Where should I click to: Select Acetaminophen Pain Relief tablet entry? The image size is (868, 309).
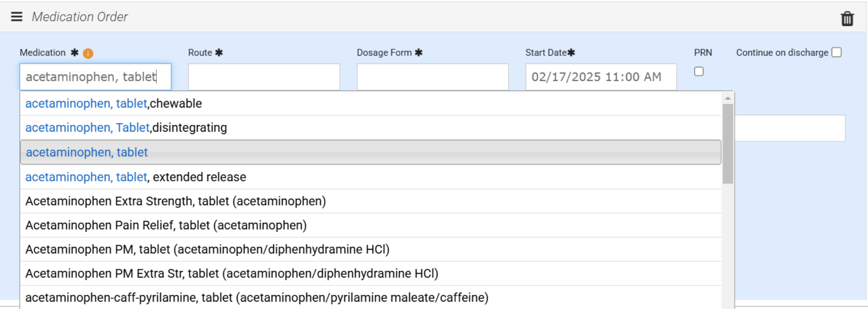coord(166,225)
